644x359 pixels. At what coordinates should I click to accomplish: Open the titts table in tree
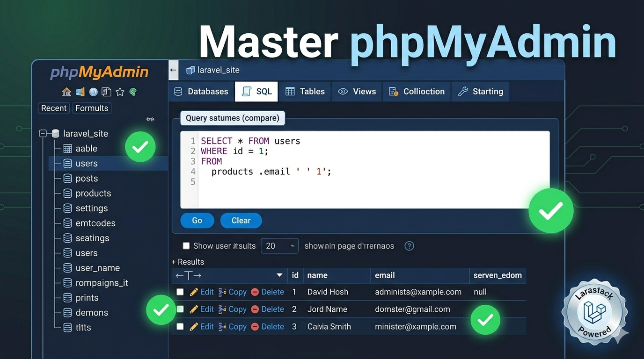pos(83,328)
